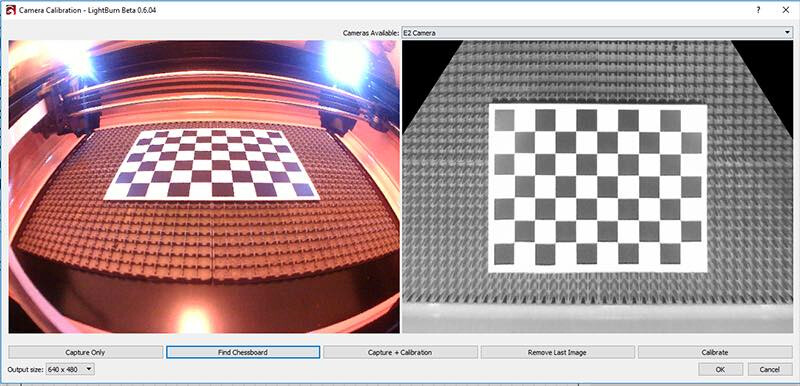Click the "Cameras Available:" label
Screen dimensions: 800x386
[371, 33]
